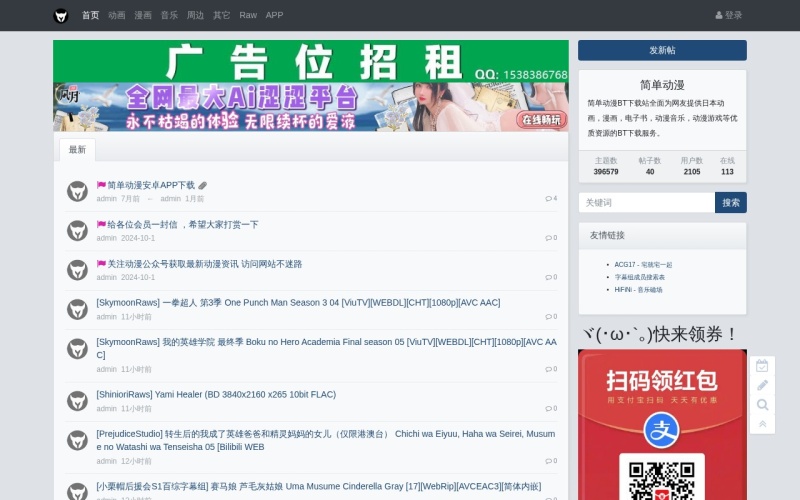Click the magnifier search icon in floating sidebar
The width and height of the screenshot is (800, 500).
tap(762, 405)
